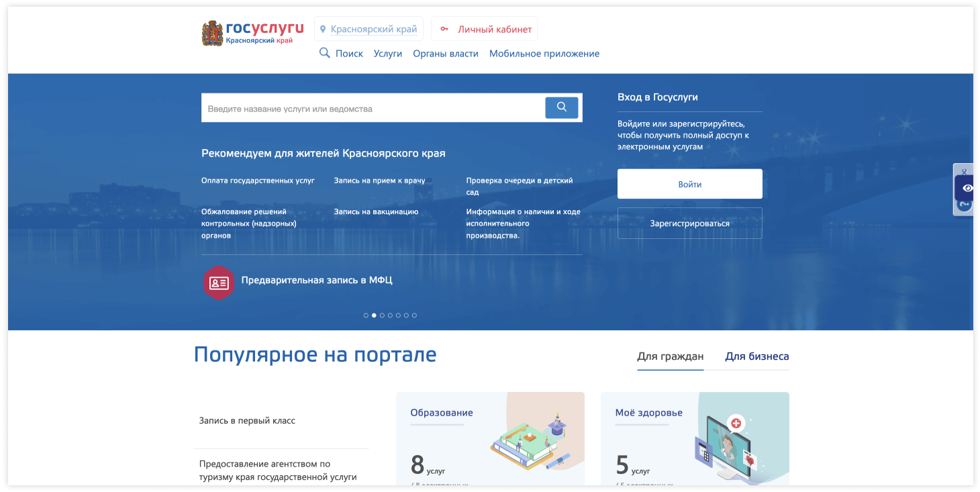The width and height of the screenshot is (980, 492).
Task: Click the question mark help icon
Action: pos(965,205)
